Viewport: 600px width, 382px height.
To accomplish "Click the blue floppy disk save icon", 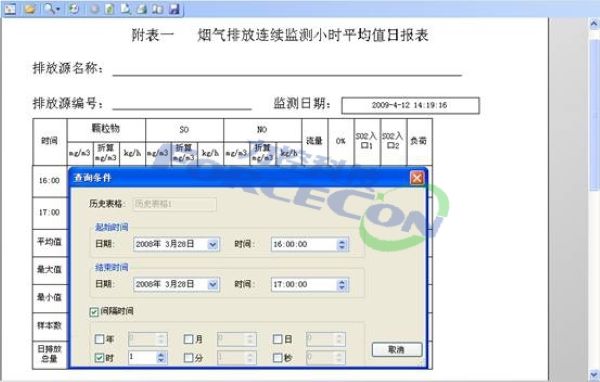I will click(174, 9).
